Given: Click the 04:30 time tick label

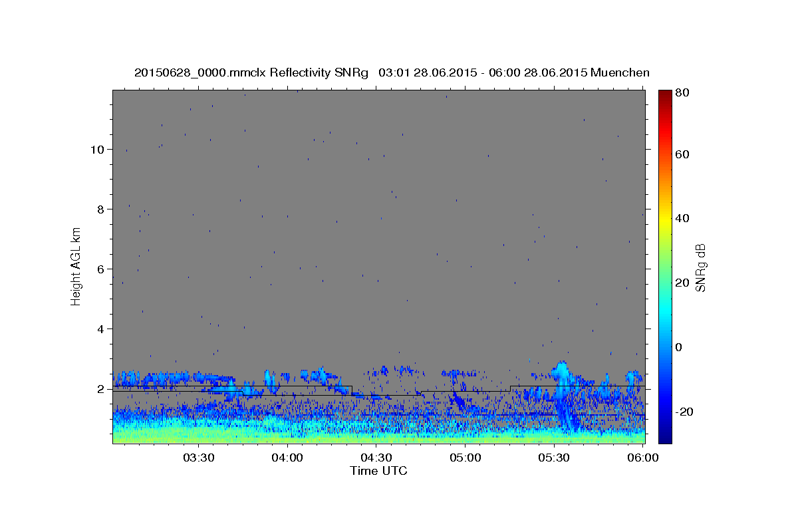Looking at the screenshot, I should point(376,458).
